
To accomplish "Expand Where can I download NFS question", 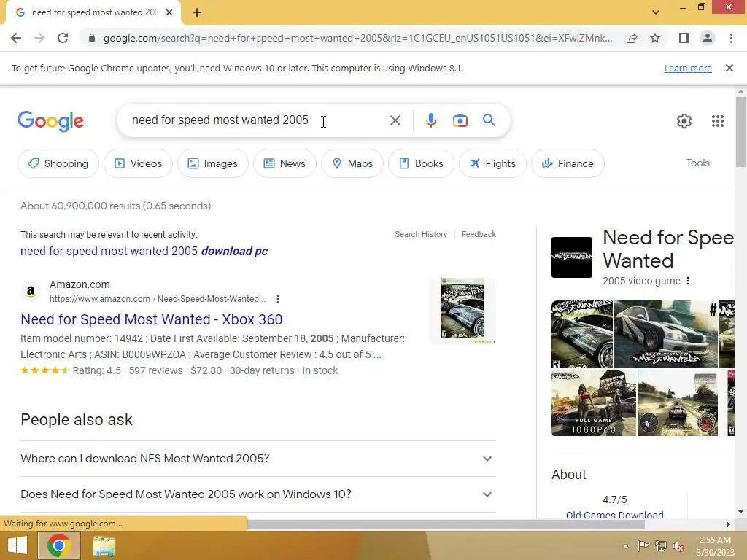I will (258, 459).
